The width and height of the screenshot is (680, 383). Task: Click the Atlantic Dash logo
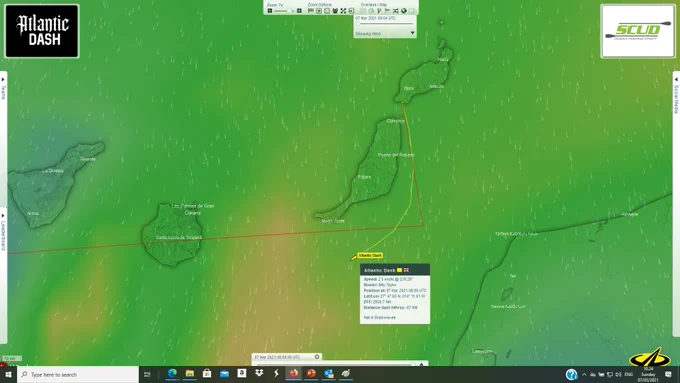click(42, 31)
